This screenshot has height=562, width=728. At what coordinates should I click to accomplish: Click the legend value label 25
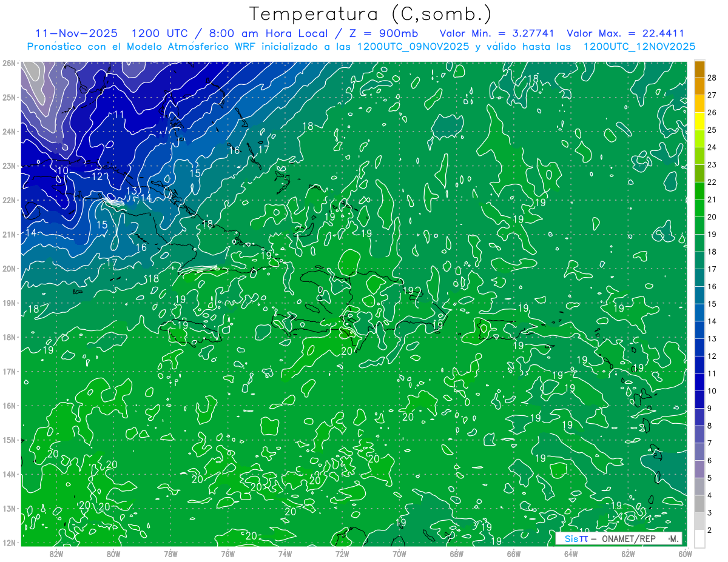(712, 130)
